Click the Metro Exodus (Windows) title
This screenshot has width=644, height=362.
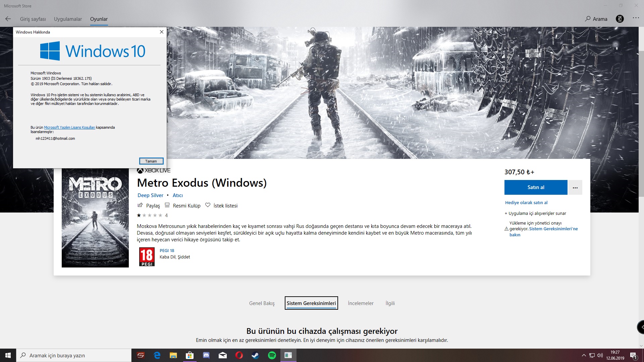(x=202, y=183)
